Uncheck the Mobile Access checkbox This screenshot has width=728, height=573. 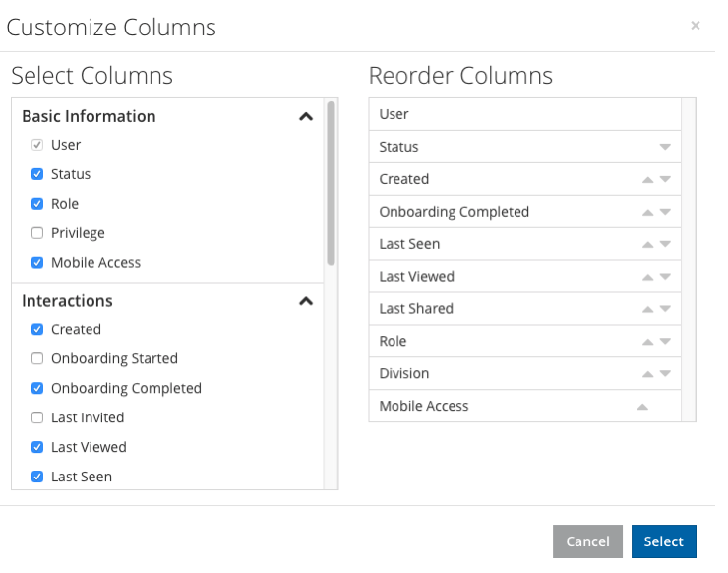tap(37, 263)
